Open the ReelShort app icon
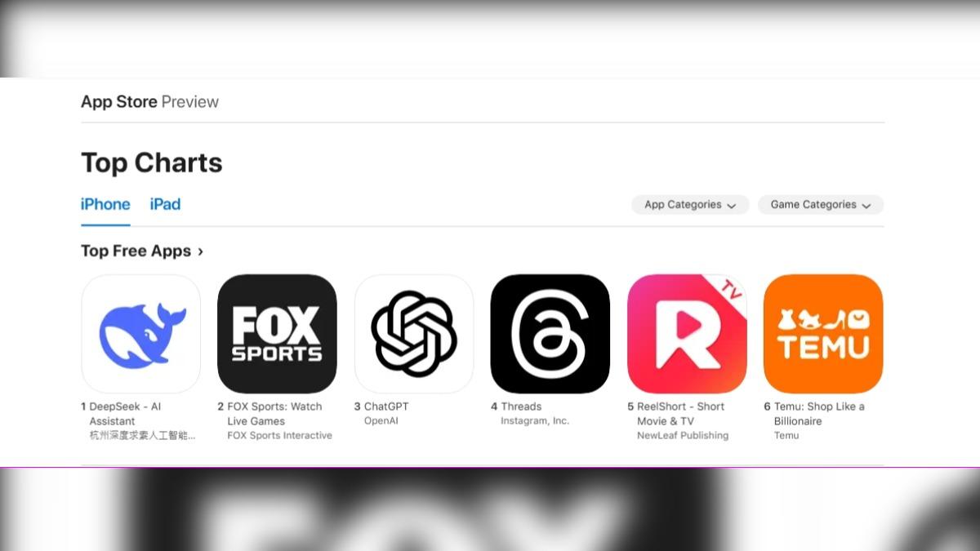Screen dimensions: 980x551 [687, 334]
